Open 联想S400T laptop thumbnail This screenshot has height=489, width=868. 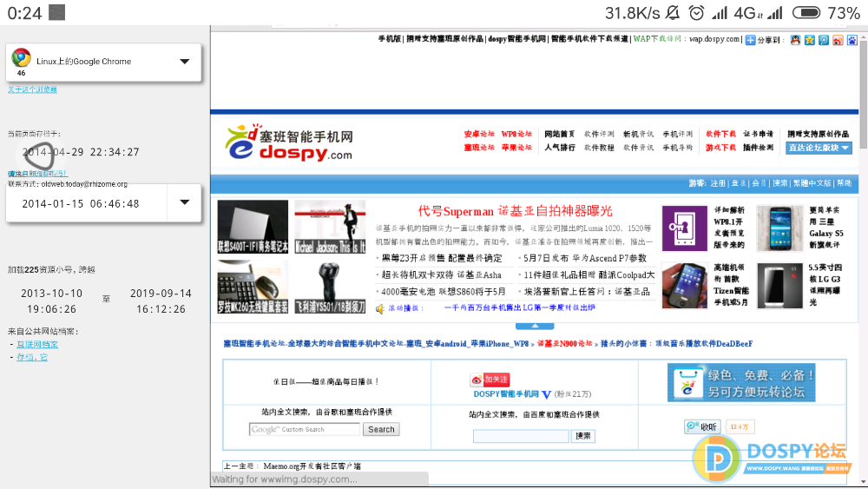coord(253,227)
